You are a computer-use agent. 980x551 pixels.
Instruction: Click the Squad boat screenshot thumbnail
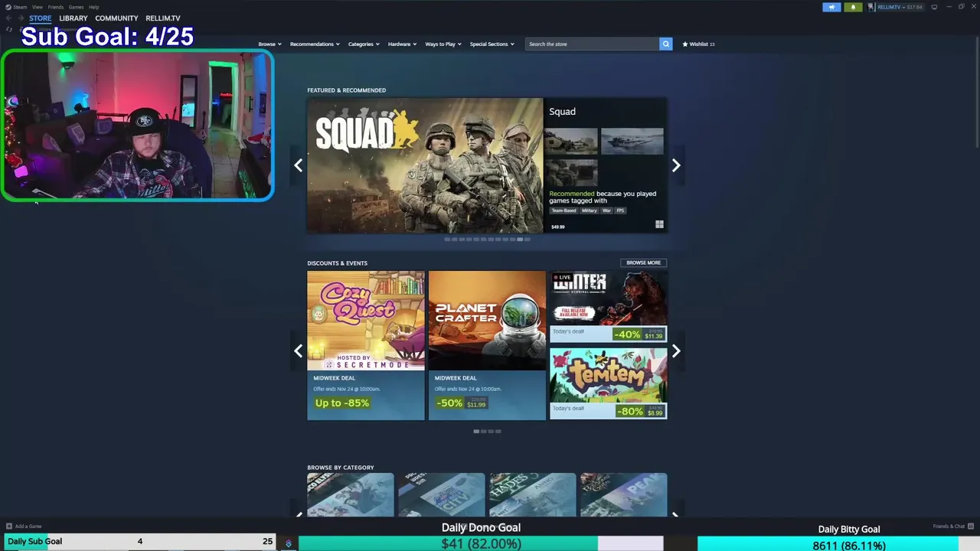632,142
